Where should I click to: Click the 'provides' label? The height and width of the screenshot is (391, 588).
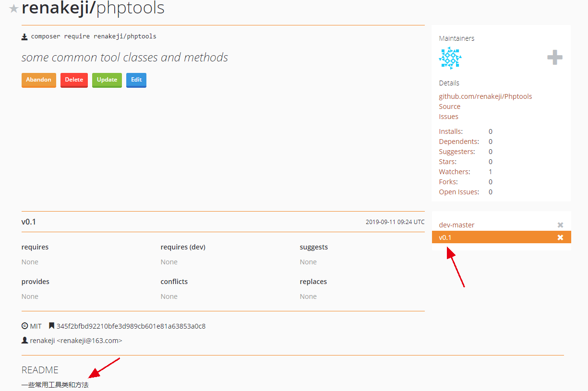[x=36, y=282]
